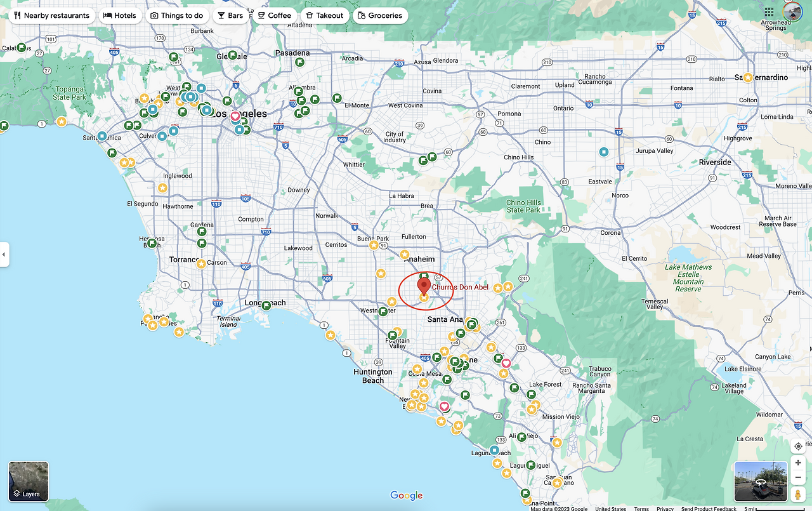Show Groceries on the map
This screenshot has height=511, width=812.
tap(380, 15)
